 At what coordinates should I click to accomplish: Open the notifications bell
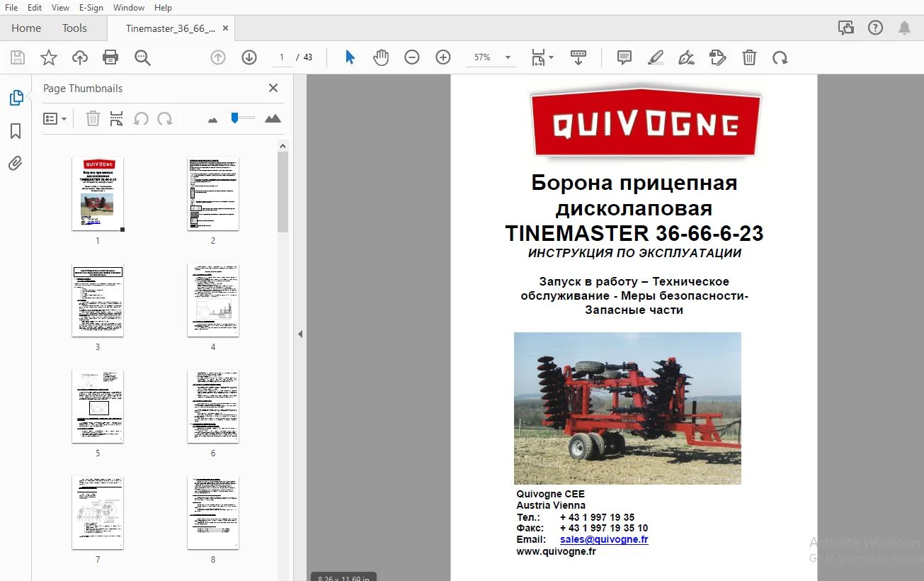905,28
